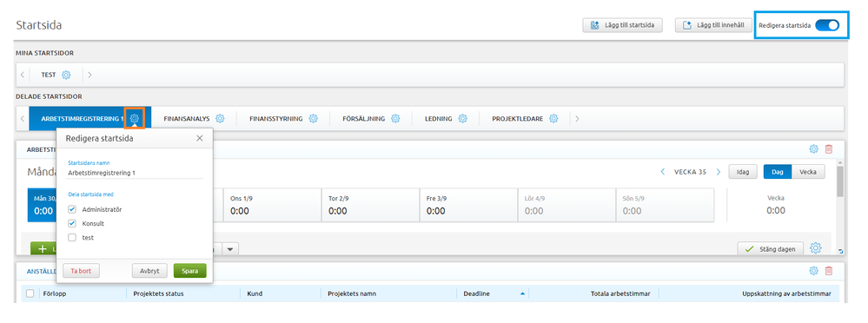Open settings gear next to TEST tab
The height and width of the screenshot is (323, 868).
click(66, 75)
